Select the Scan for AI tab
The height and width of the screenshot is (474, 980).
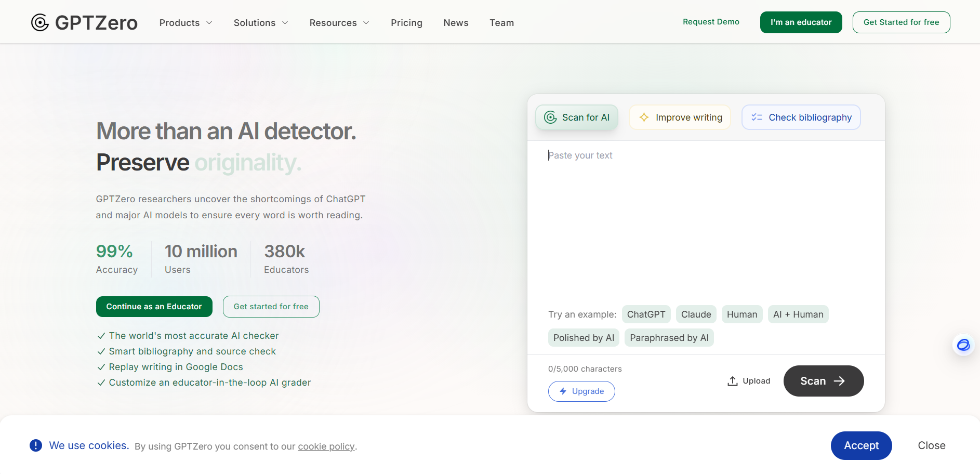pos(577,117)
